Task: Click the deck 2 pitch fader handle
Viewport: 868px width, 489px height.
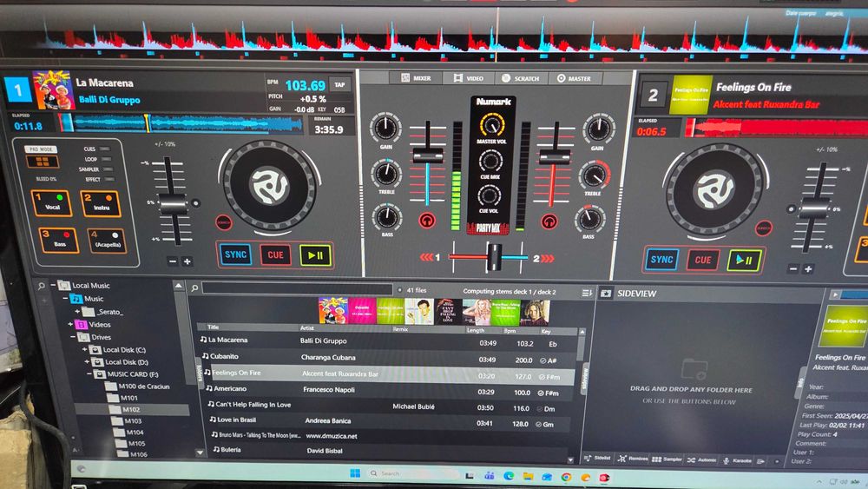Action: click(814, 208)
